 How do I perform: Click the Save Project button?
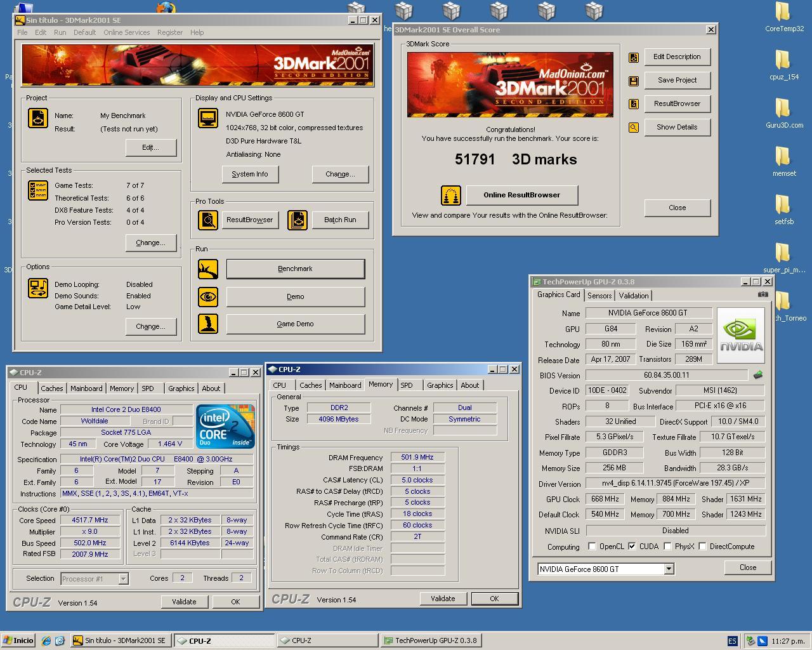pyautogui.click(x=678, y=81)
